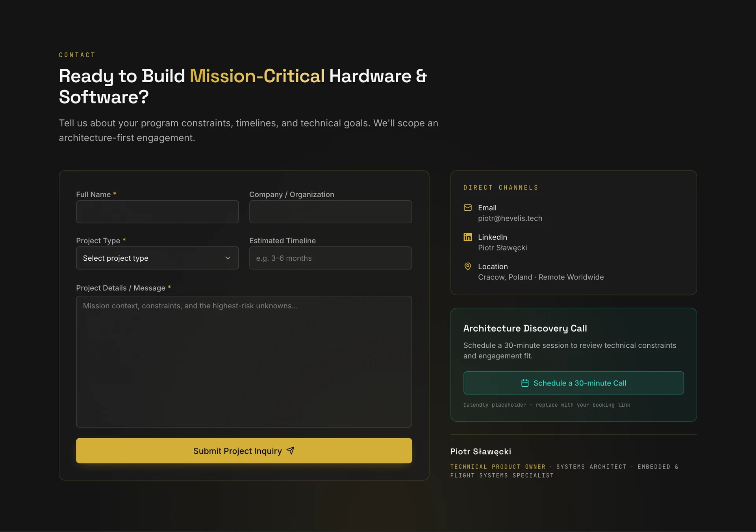This screenshot has width=756, height=532.
Task: Open the Select project type dropdown
Action: tap(157, 258)
